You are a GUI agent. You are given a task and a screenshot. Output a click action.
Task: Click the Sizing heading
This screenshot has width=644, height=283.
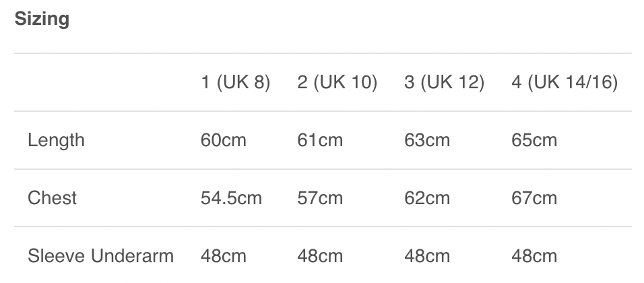(x=42, y=19)
